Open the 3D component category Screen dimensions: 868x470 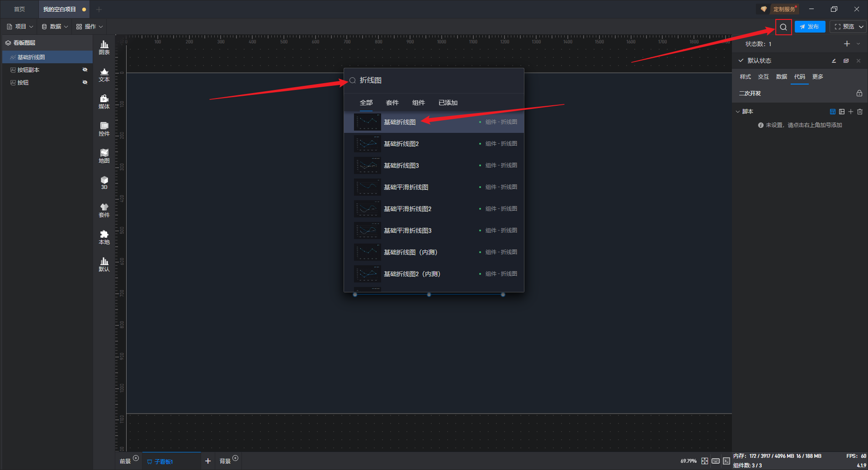click(x=104, y=183)
